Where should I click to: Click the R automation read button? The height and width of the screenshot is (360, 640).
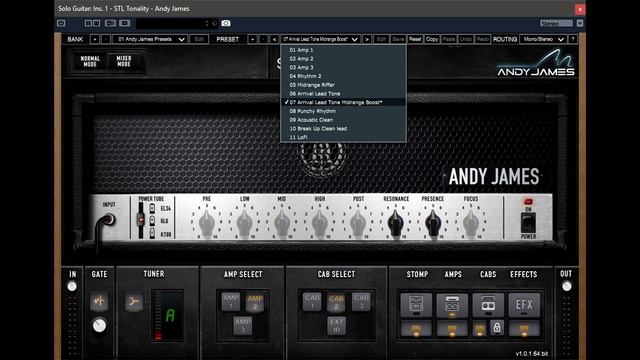88,23
